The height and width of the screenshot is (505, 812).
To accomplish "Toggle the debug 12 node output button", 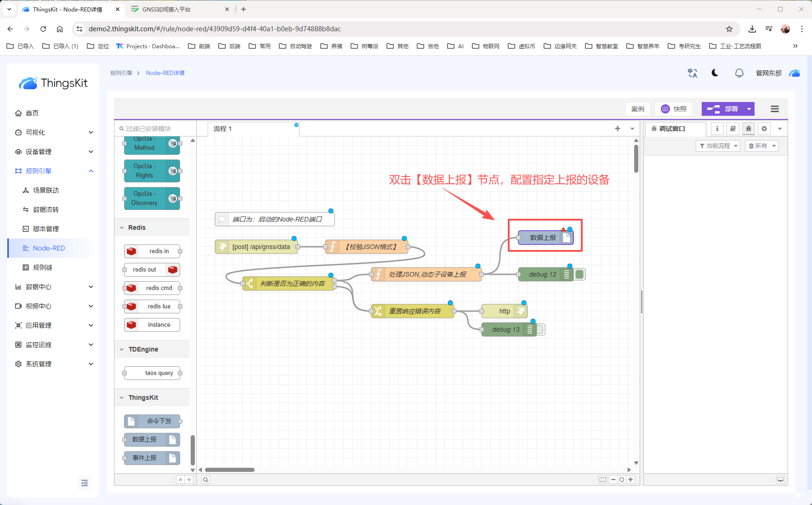I will point(580,274).
